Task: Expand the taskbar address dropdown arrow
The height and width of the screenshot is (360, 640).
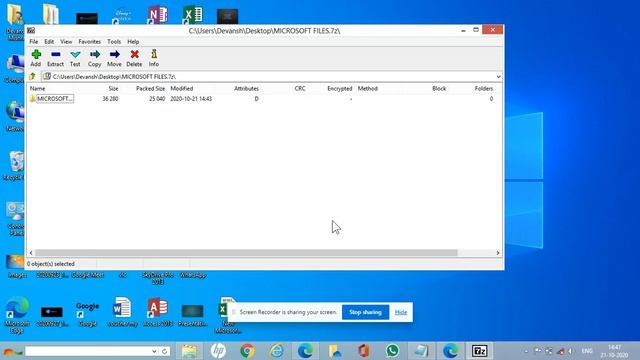Action: [154, 351]
